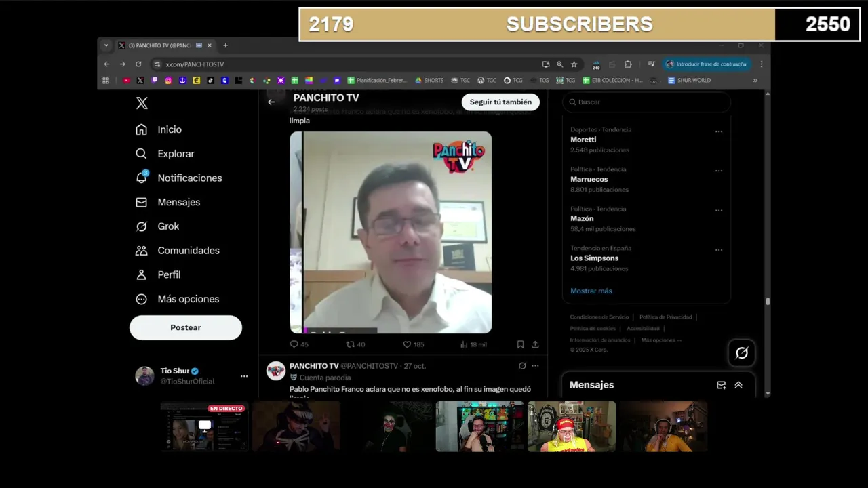868x488 pixels.
Task: Open more options on the 27 oct. post
Action: 535,366
